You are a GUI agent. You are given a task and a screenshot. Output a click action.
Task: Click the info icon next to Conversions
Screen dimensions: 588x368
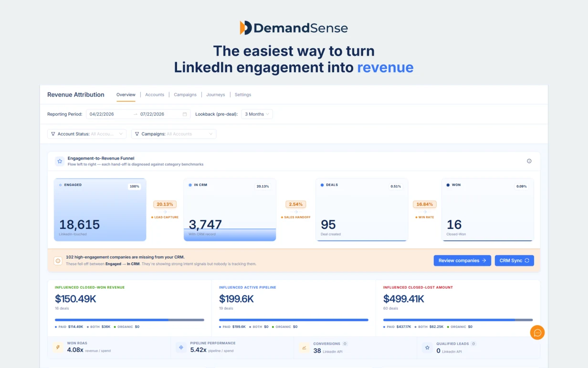tap(345, 344)
